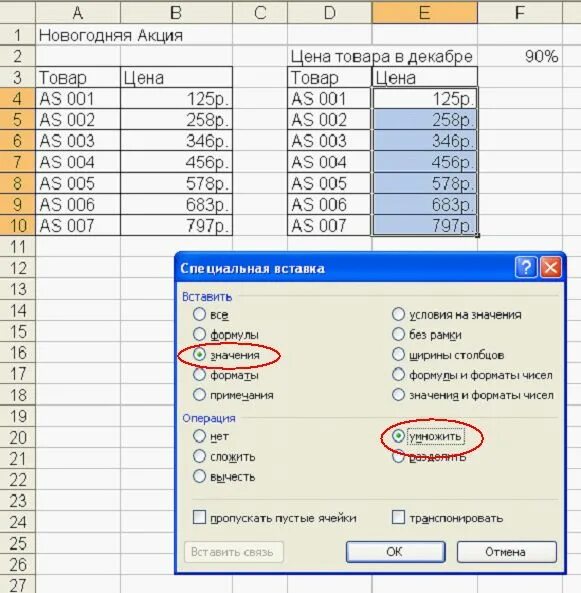Screen dimensions: 581x593
Task: Select the 'все' paste option
Action: [199, 314]
